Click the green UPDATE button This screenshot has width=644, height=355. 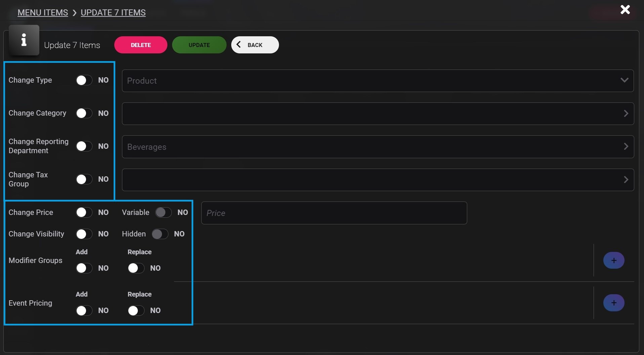[199, 45]
